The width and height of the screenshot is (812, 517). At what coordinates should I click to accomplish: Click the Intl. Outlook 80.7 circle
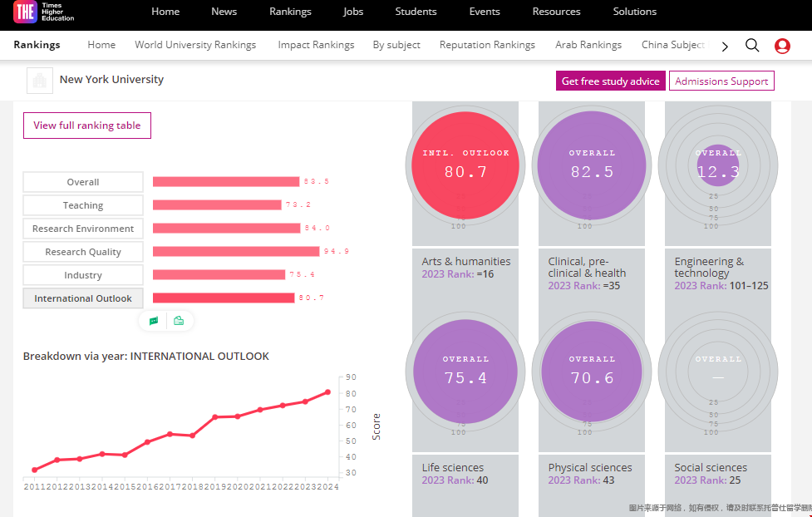tap(465, 165)
